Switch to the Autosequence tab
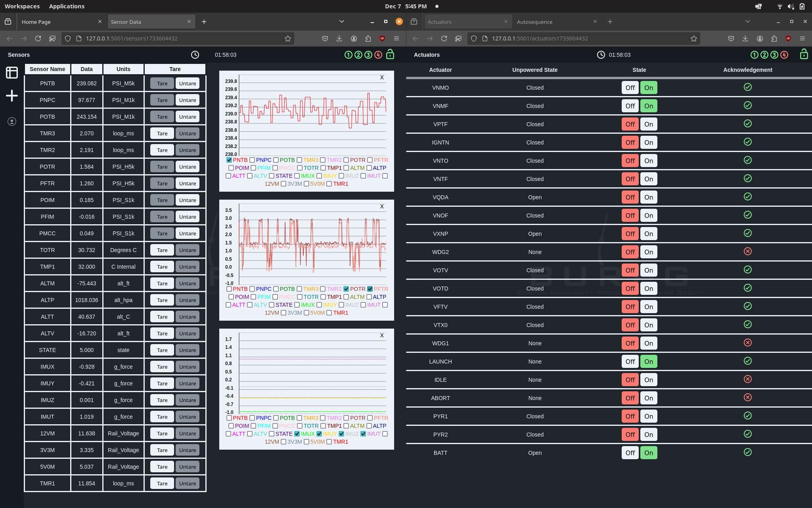Viewport: 812px width, 508px height. [557, 22]
